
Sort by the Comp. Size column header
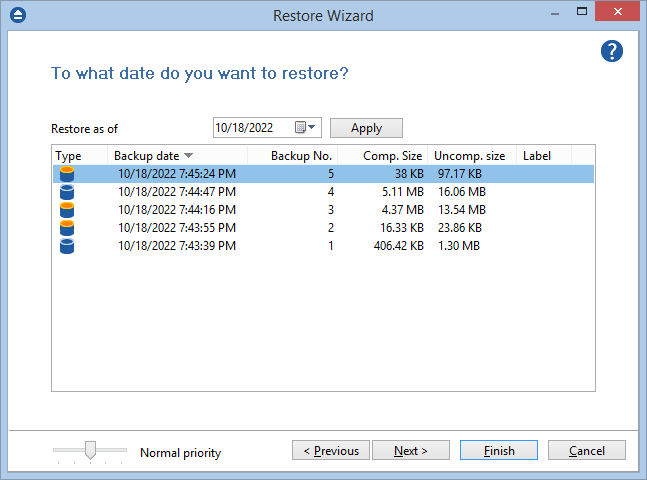click(383, 156)
